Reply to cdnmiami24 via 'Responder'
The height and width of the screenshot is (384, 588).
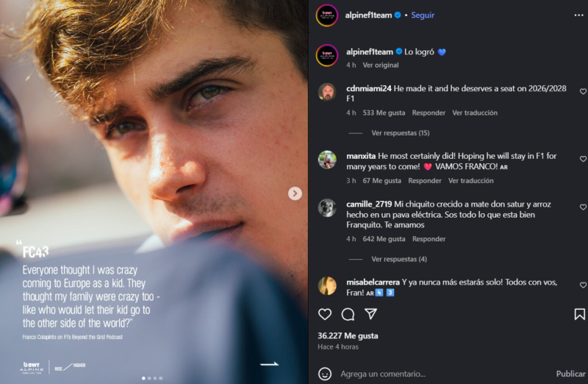point(429,113)
